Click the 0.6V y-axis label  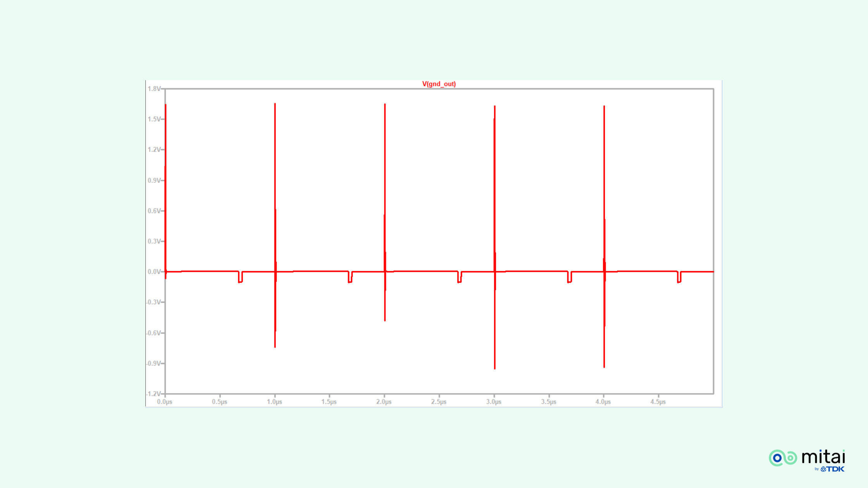154,211
